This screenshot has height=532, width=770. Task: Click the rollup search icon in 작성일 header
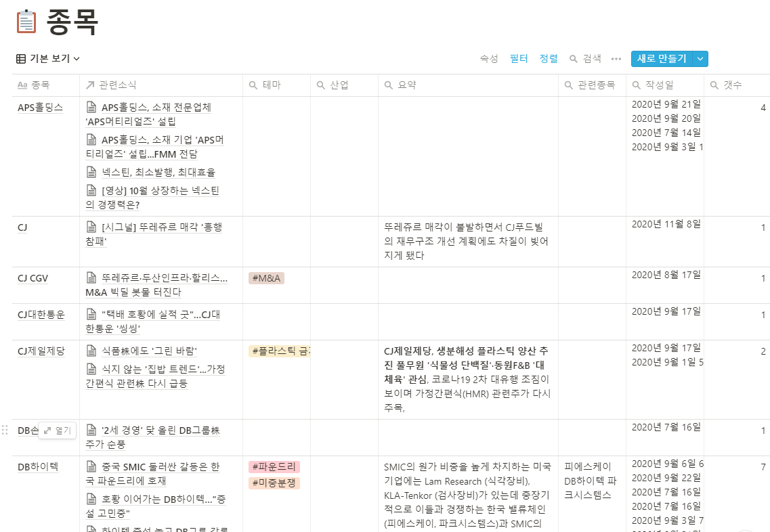(x=637, y=85)
